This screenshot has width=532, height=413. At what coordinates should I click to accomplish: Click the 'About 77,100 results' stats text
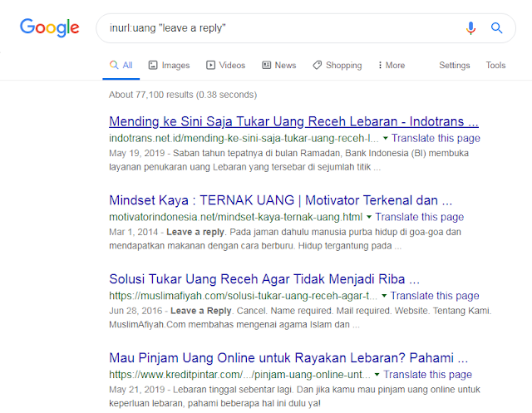[183, 95]
